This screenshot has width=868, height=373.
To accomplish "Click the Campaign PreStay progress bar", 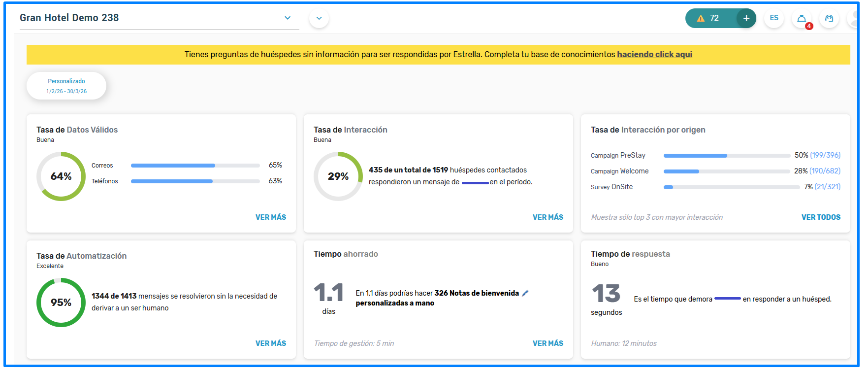I will [726, 156].
